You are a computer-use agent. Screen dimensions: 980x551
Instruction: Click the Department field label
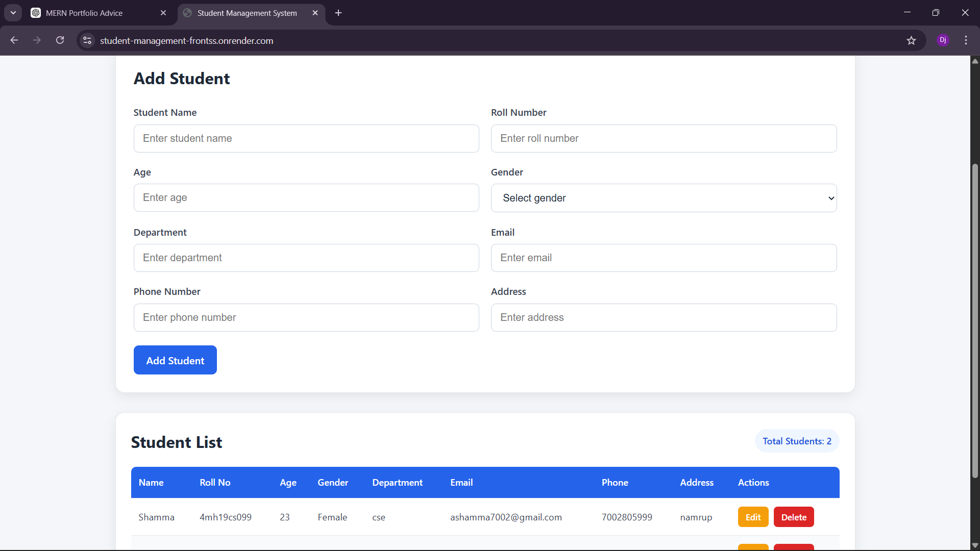[x=160, y=232]
